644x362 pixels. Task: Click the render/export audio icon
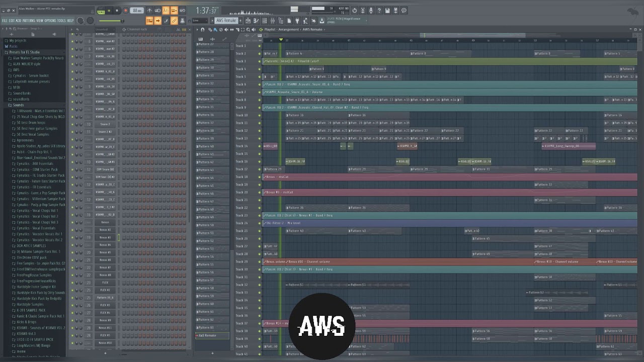point(395,11)
